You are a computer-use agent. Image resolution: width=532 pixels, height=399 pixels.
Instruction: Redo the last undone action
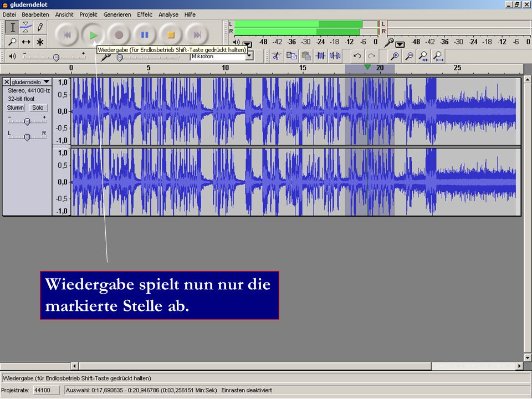click(371, 56)
